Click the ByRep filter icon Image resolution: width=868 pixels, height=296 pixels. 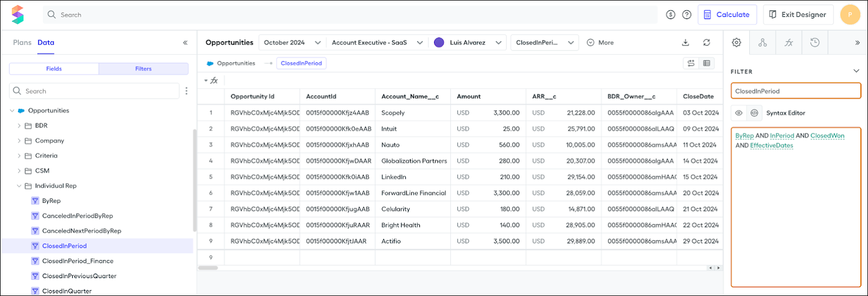pyautogui.click(x=35, y=201)
